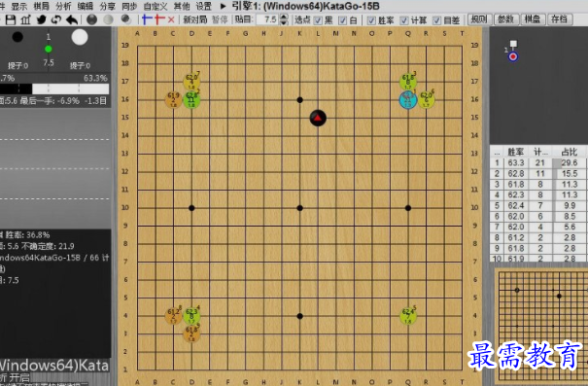Pick the 62.0 candidate at D17
The height and width of the screenshot is (386, 588).
[x=191, y=82]
